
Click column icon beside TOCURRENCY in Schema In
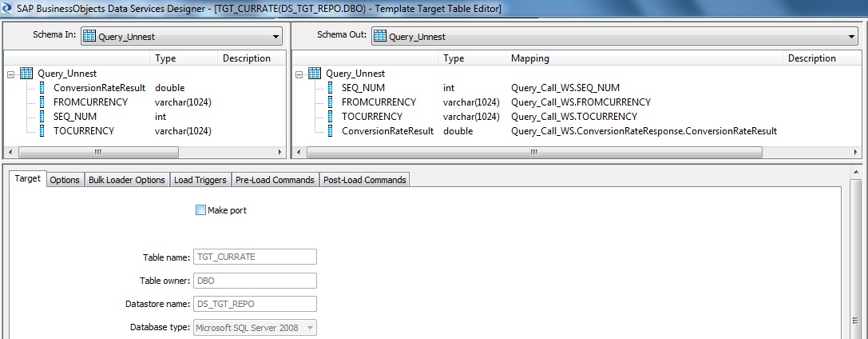point(42,131)
